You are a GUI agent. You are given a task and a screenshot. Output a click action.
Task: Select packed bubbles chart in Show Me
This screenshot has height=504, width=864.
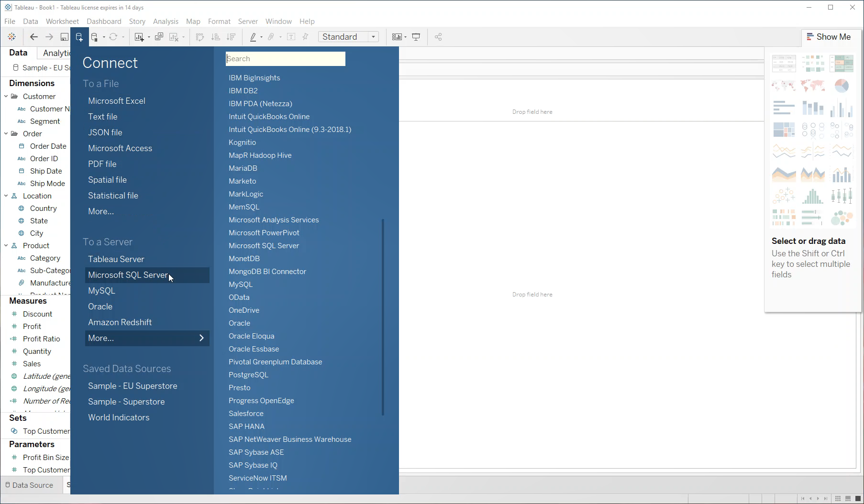(842, 217)
